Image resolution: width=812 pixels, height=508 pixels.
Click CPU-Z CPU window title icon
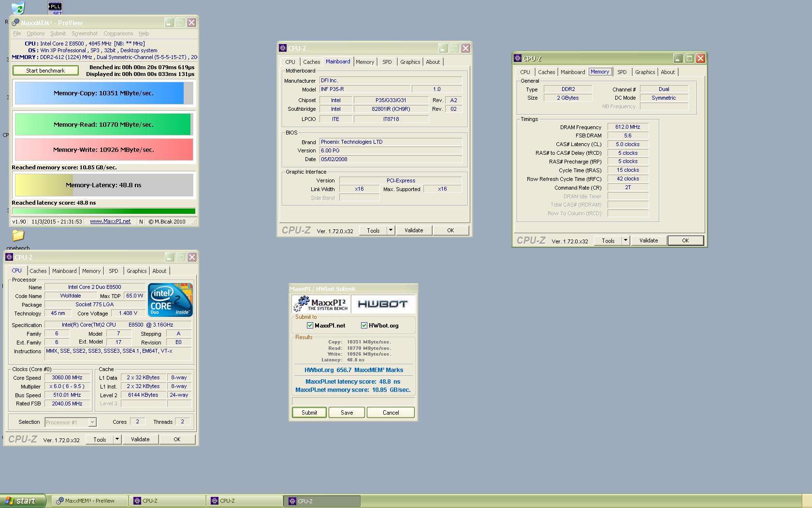pyautogui.click(x=9, y=257)
